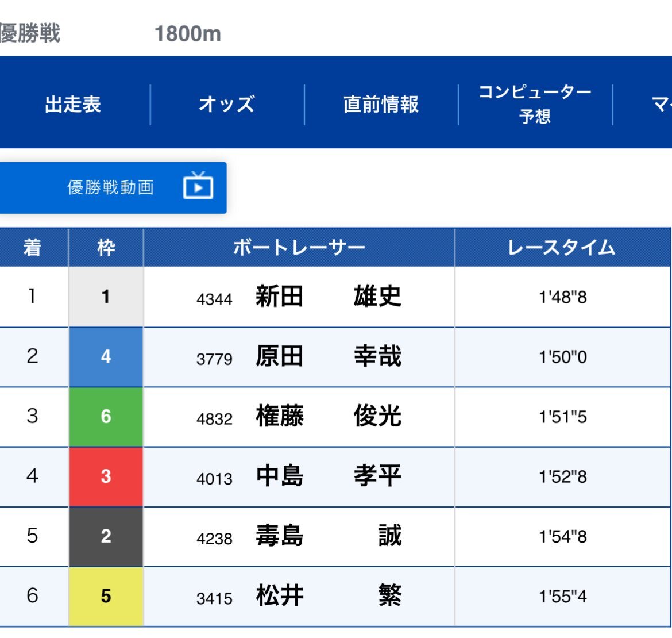This screenshot has width=672, height=638.
Task: Click the ボートレーサー column header
Action: 299,247
